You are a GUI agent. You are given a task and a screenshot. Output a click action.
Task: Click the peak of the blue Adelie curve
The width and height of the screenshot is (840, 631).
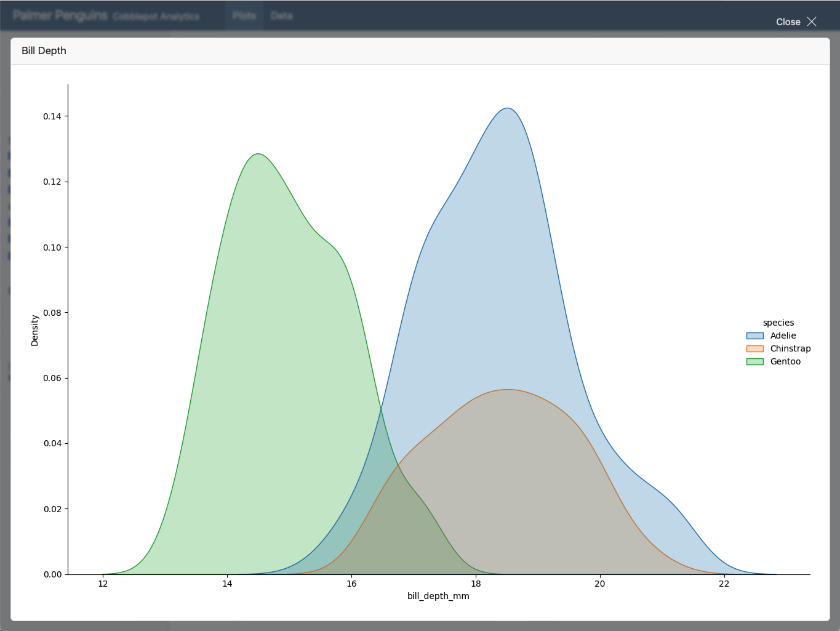507,108
